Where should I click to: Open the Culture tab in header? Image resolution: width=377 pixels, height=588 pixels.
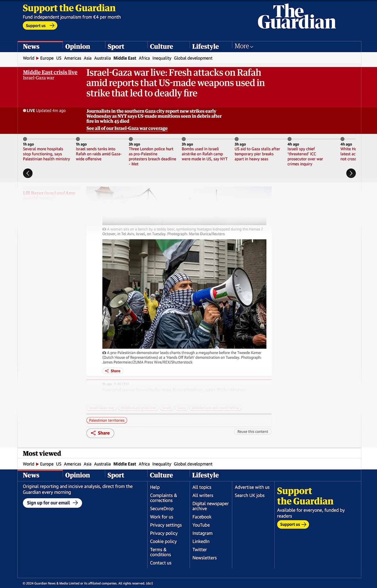click(161, 46)
